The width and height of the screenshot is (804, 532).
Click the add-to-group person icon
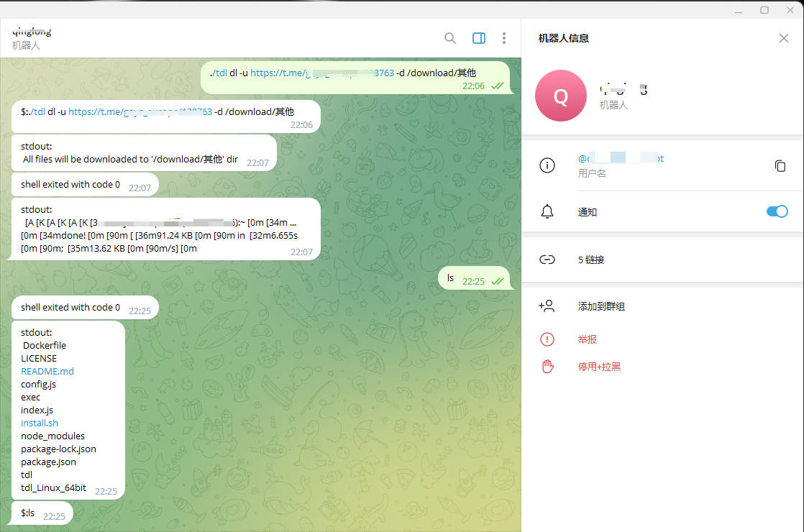coord(547,306)
